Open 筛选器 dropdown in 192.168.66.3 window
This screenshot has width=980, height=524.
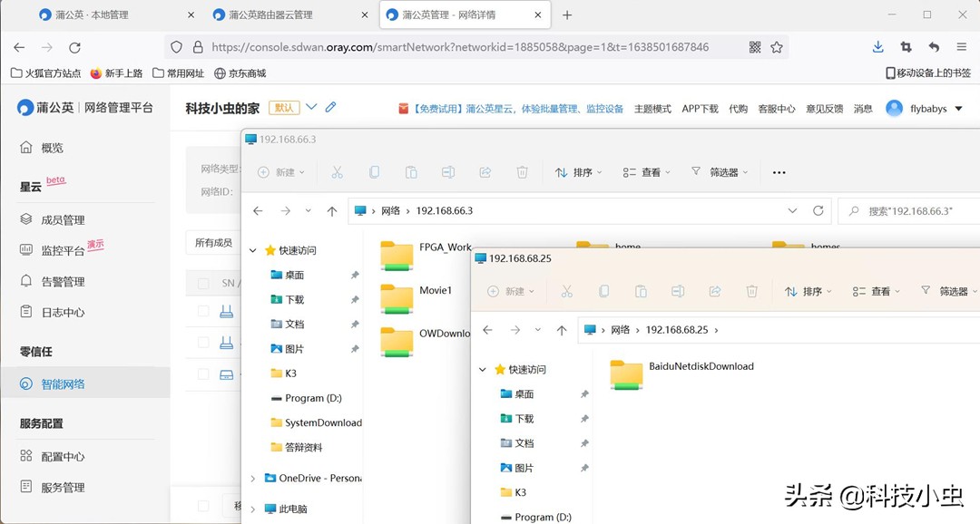[x=720, y=171]
